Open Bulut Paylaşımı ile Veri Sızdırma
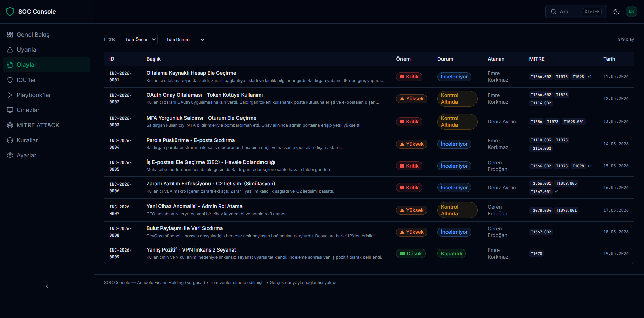This screenshot has width=644, height=318. click(x=184, y=228)
